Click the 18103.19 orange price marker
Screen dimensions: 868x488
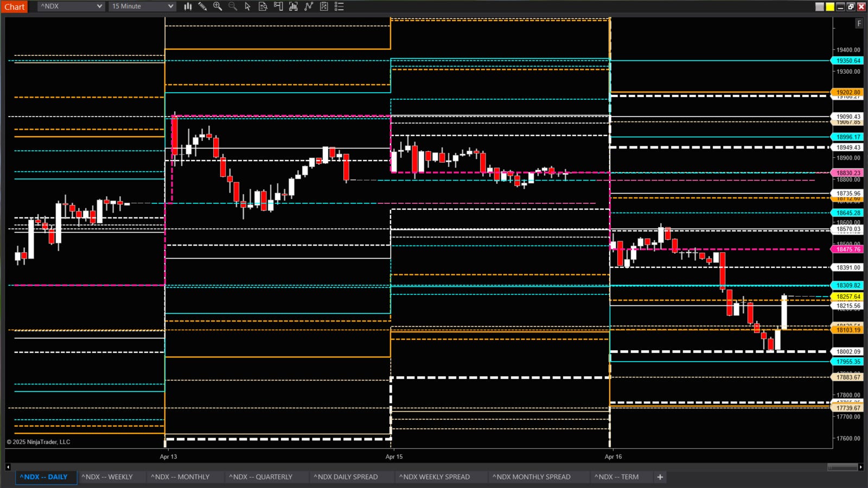point(847,330)
